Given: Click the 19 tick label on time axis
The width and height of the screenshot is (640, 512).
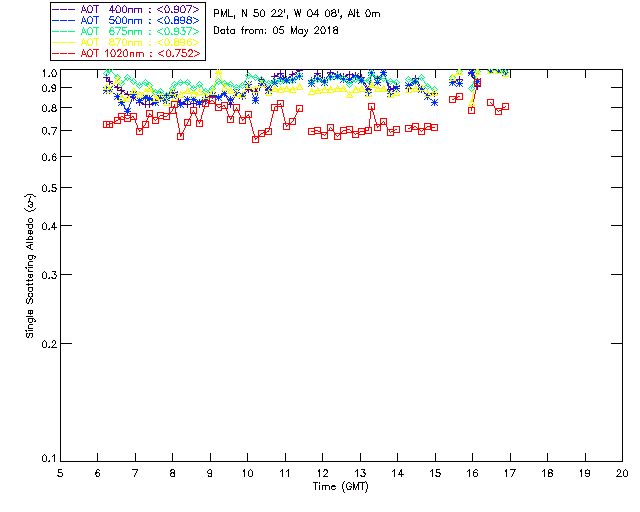Looking at the screenshot, I should pos(585,473).
